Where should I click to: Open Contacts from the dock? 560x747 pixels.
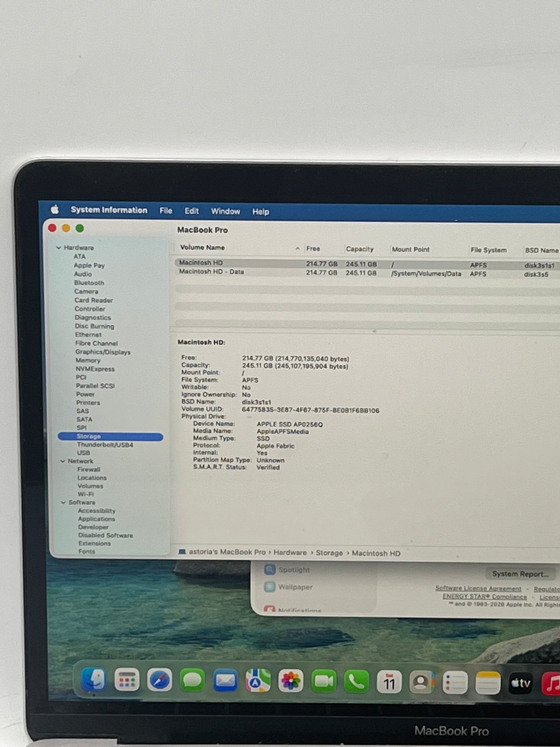[x=422, y=683]
